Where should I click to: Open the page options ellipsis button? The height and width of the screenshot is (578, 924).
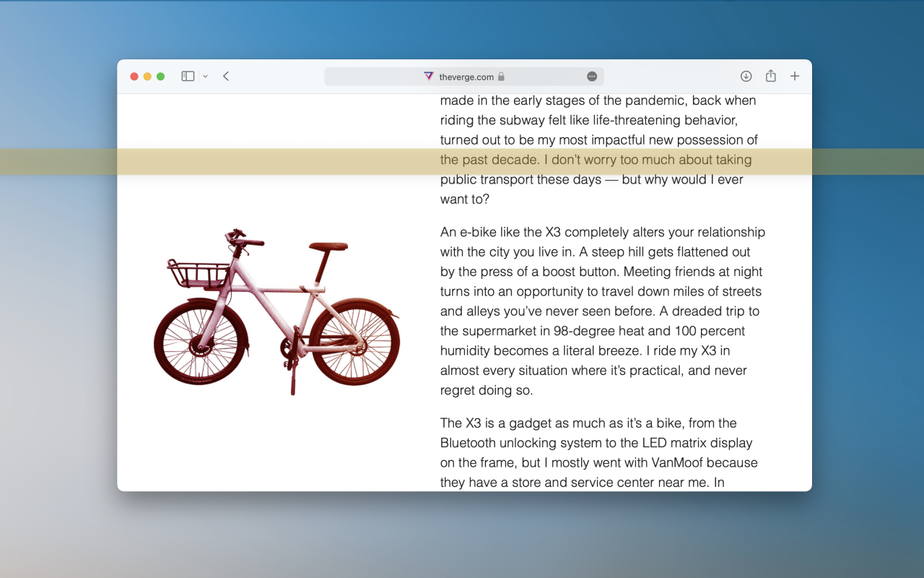592,77
